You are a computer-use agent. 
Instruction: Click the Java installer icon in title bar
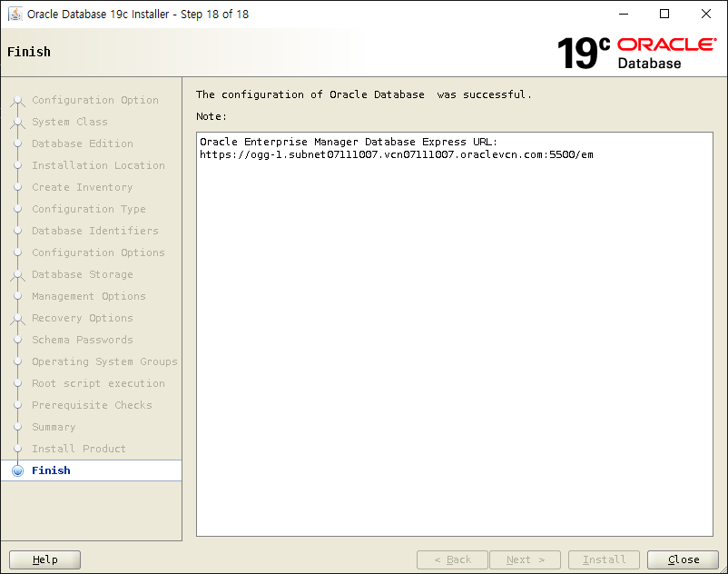point(15,14)
